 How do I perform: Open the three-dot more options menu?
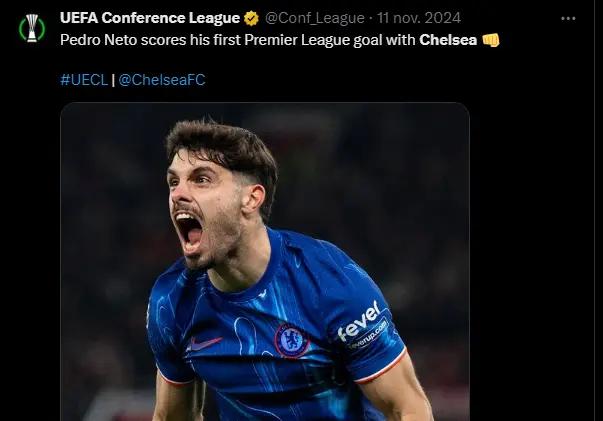coord(568,18)
